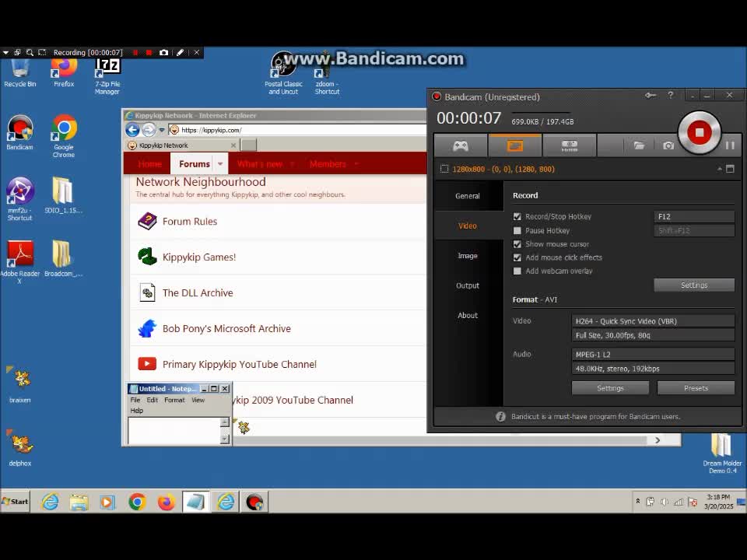Switch to General tab in Bandicam
The height and width of the screenshot is (560, 747).
tap(468, 196)
